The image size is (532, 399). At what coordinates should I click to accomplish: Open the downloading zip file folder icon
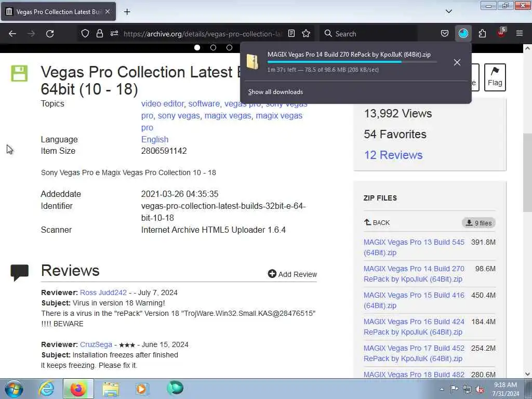pyautogui.click(x=253, y=62)
